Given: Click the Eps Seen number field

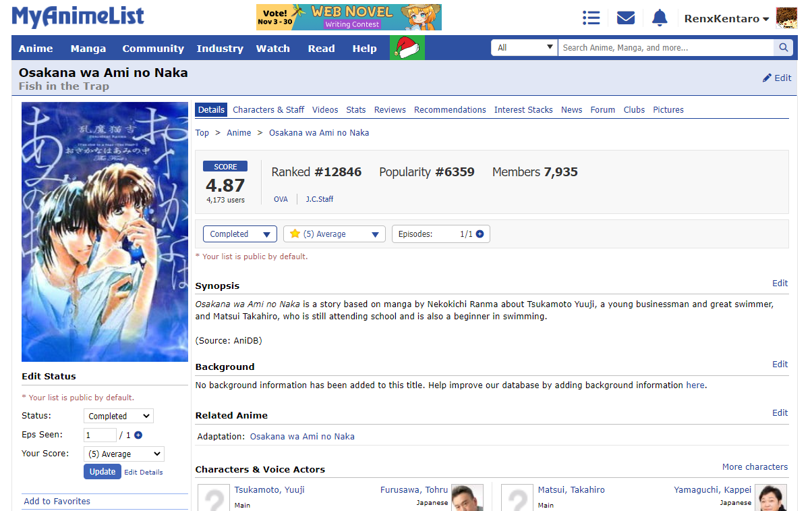Looking at the screenshot, I should (x=100, y=435).
